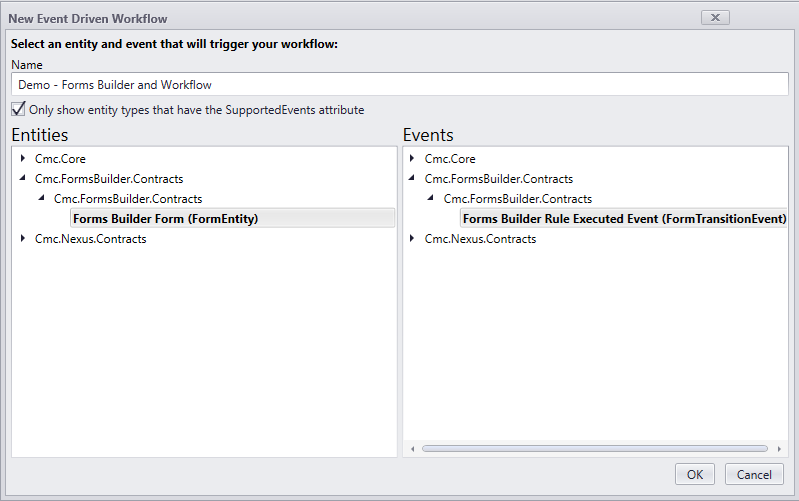Expand Cmc.Core in Entities tree
The height and width of the screenshot is (501, 799).
click(23, 159)
